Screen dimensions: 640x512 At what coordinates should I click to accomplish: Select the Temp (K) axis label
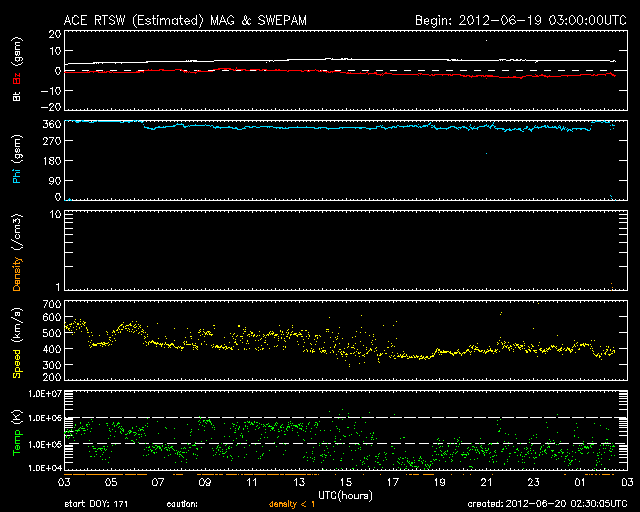[x=17, y=432]
